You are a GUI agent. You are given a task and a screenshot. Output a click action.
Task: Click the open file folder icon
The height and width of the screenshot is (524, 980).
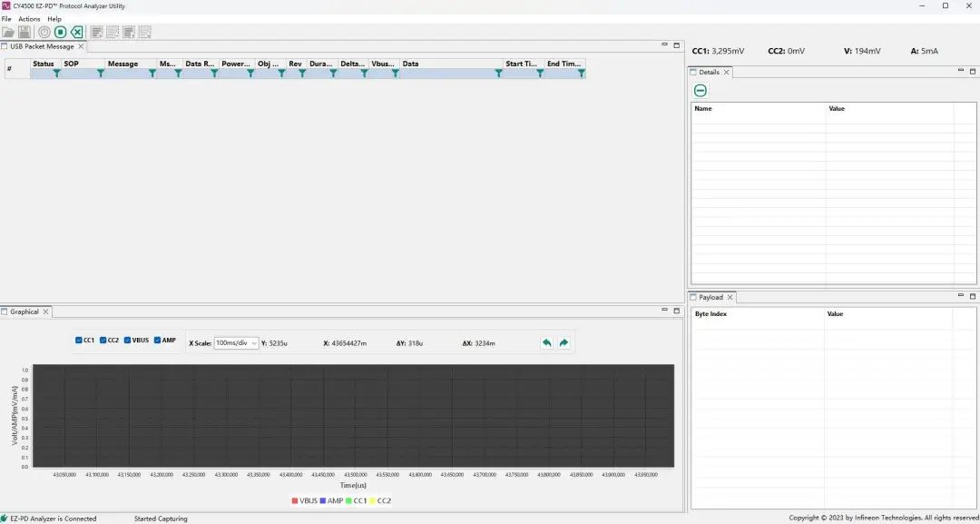point(8,32)
